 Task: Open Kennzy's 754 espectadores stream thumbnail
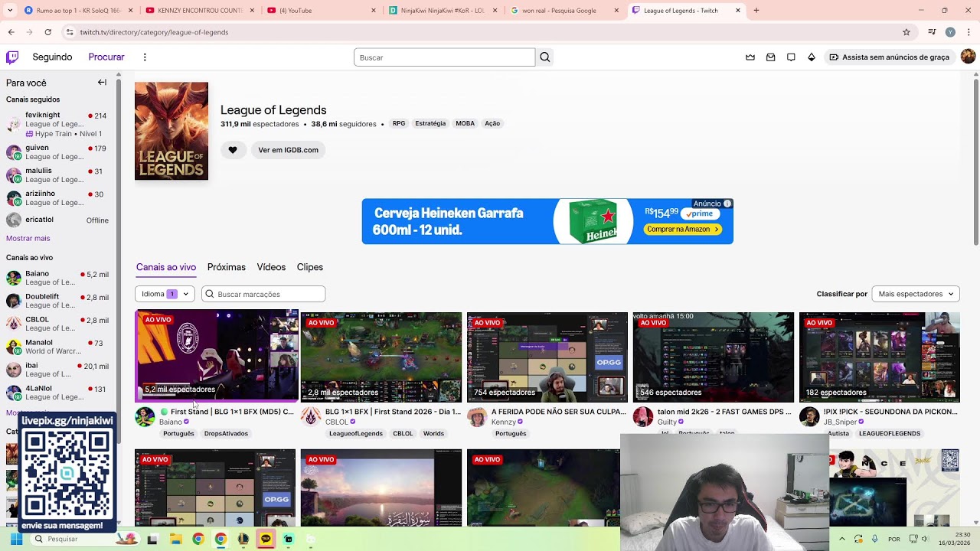547,357
